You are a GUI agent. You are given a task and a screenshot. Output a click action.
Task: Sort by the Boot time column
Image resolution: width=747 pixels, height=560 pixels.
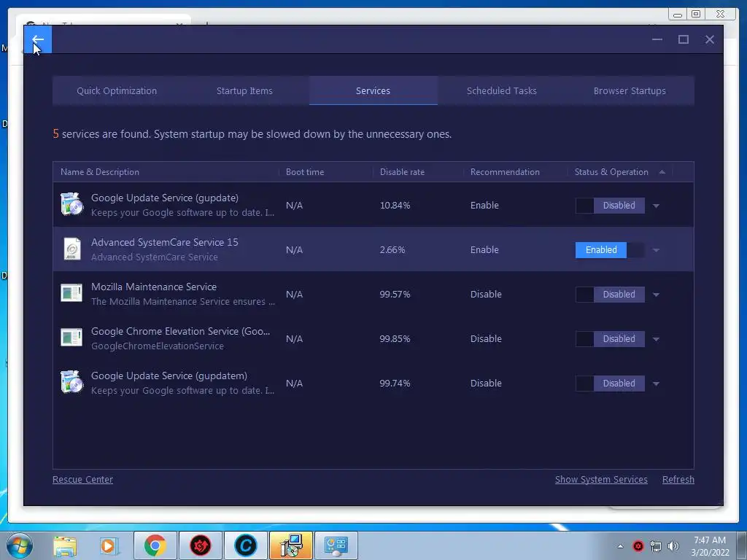click(x=326, y=172)
